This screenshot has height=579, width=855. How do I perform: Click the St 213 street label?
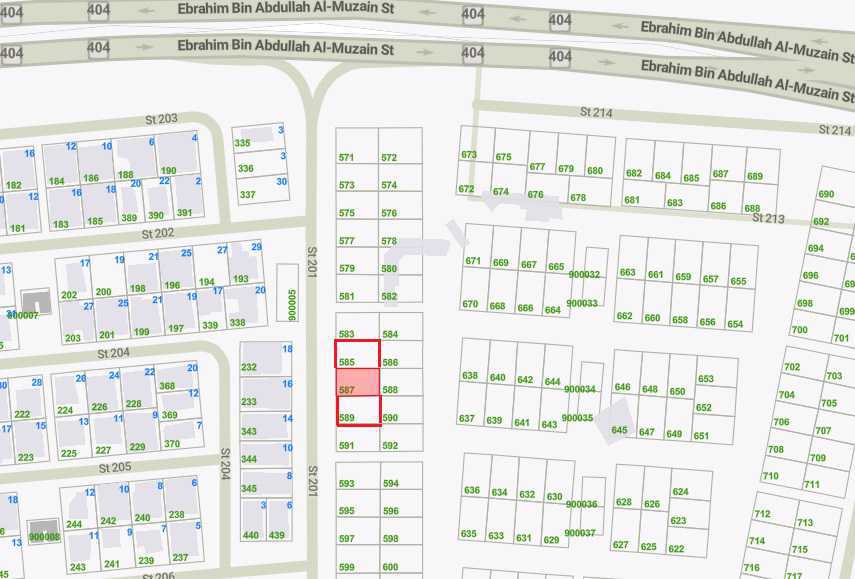coord(768,218)
